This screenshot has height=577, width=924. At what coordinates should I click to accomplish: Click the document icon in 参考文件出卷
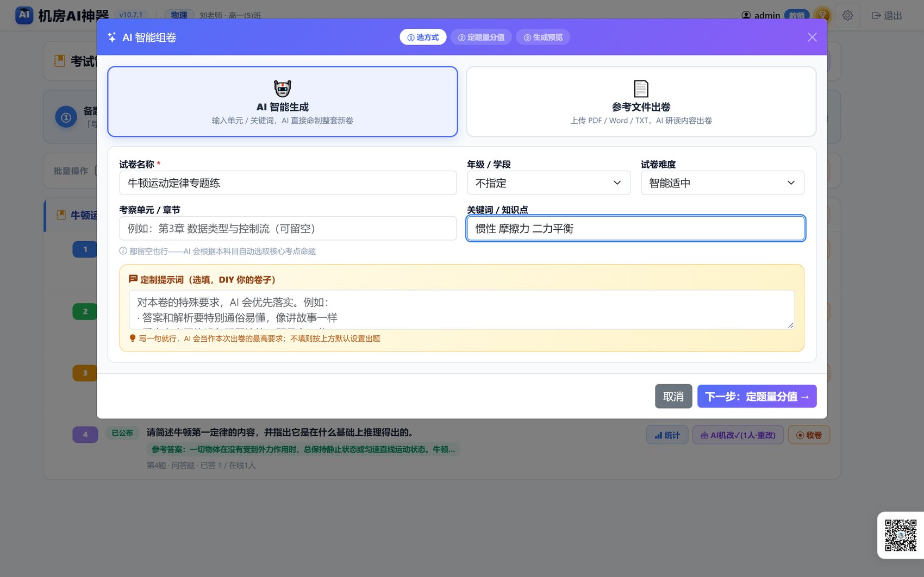pyautogui.click(x=641, y=88)
